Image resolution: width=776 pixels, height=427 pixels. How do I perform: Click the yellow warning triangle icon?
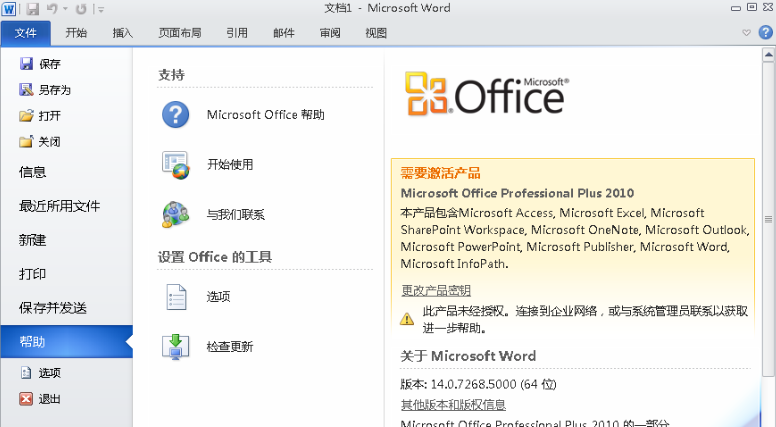(x=407, y=319)
